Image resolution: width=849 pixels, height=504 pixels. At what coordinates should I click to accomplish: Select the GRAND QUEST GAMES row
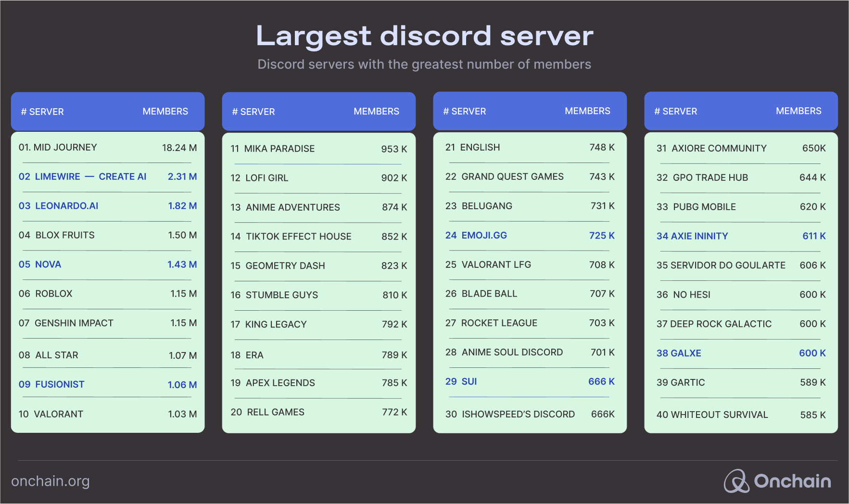[530, 176]
